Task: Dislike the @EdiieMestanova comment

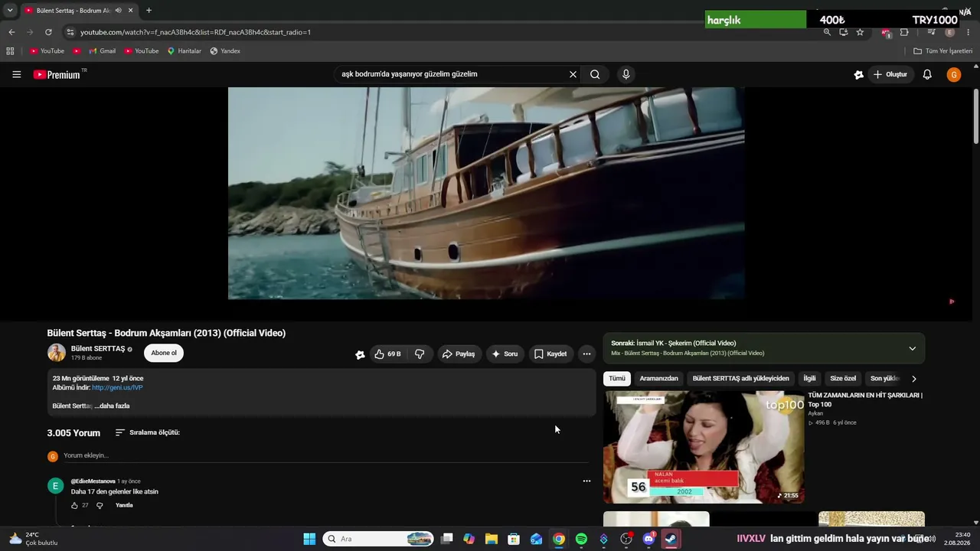Action: click(x=100, y=505)
